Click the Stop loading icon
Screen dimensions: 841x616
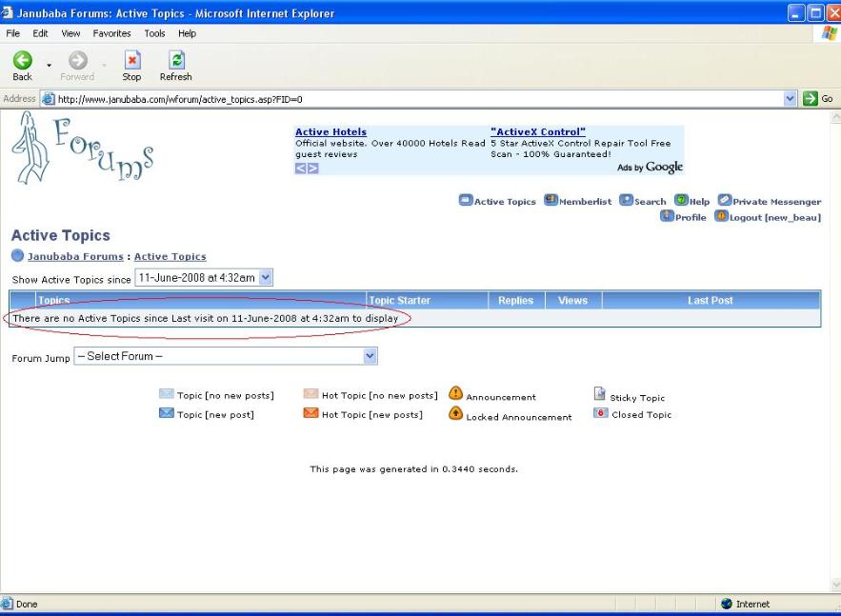click(x=132, y=60)
